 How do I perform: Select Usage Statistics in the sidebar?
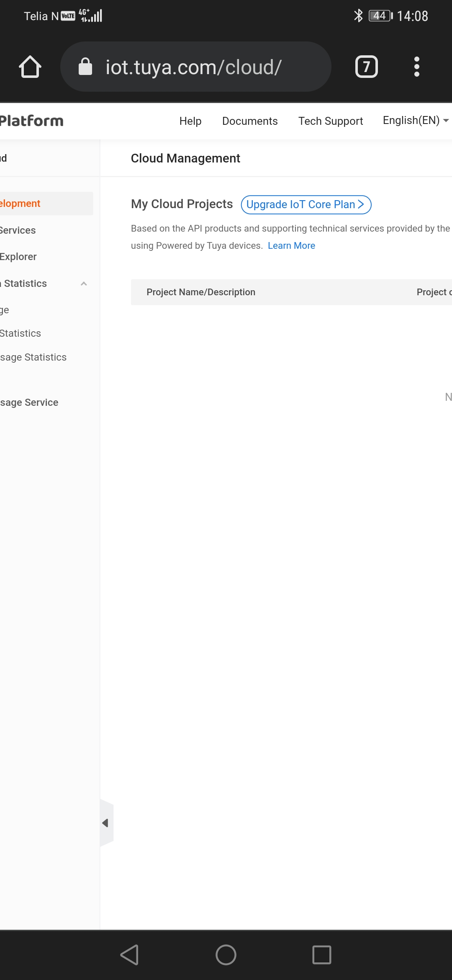(33, 357)
